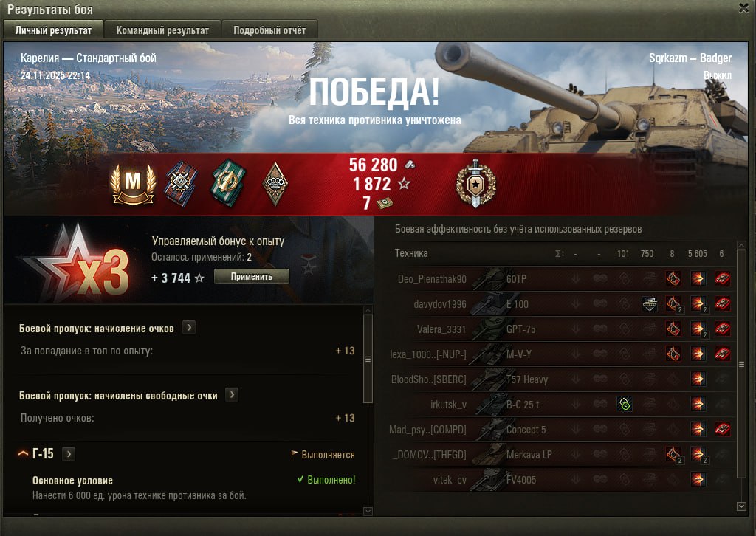Expand Battle Pass free points arrow
756x536 pixels.
(x=232, y=395)
